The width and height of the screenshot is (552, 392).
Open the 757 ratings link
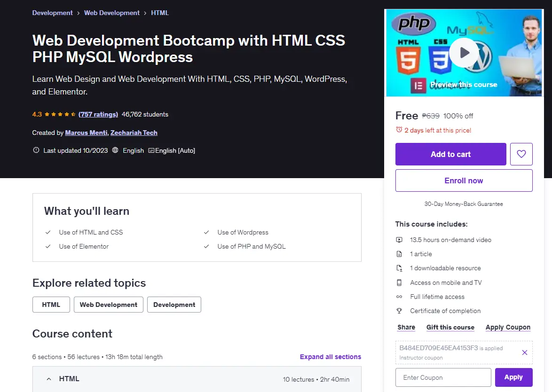click(x=98, y=114)
